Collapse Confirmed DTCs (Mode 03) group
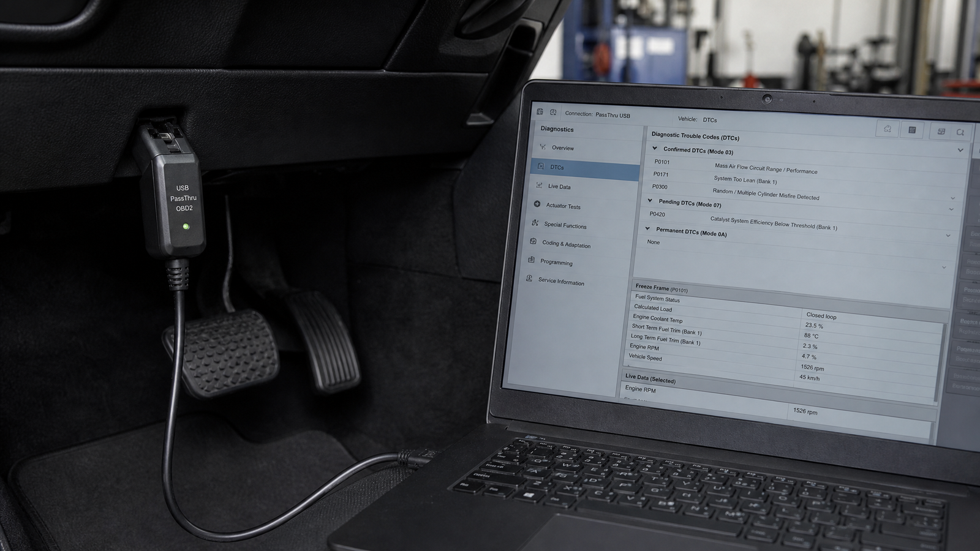980x551 pixels. (x=655, y=148)
